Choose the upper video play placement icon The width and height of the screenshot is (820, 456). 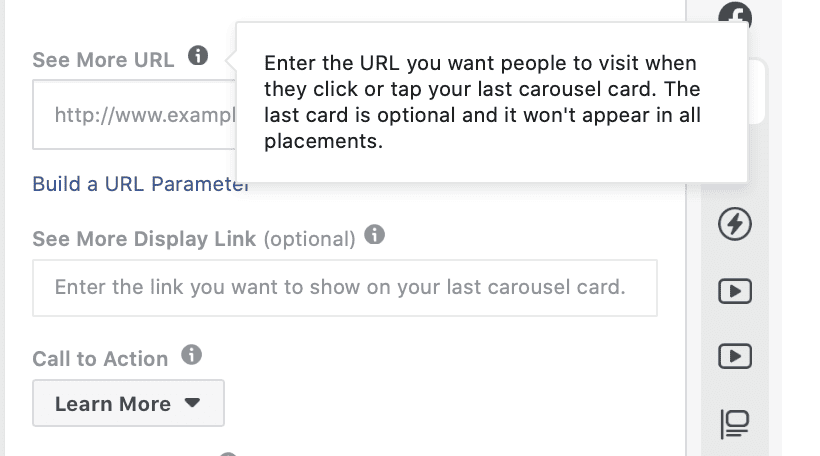[x=735, y=291]
